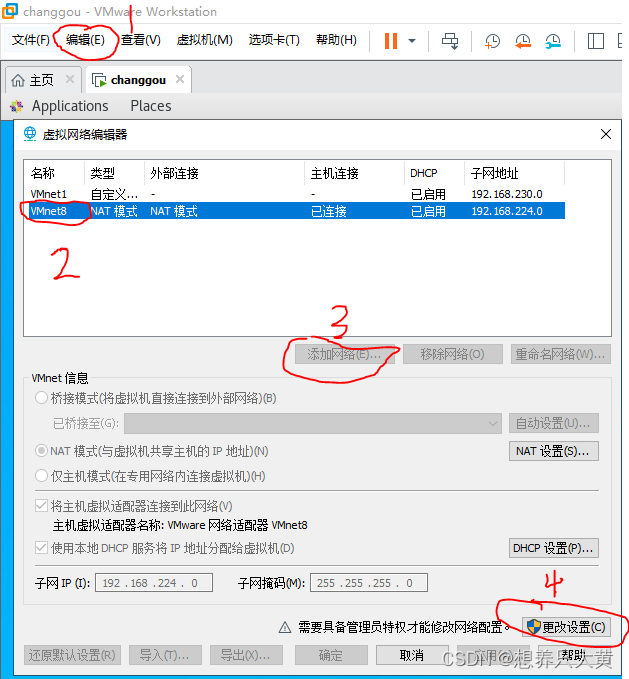This screenshot has width=629, height=679.
Task: Click the 子网地址 column header
Action: 514,174
